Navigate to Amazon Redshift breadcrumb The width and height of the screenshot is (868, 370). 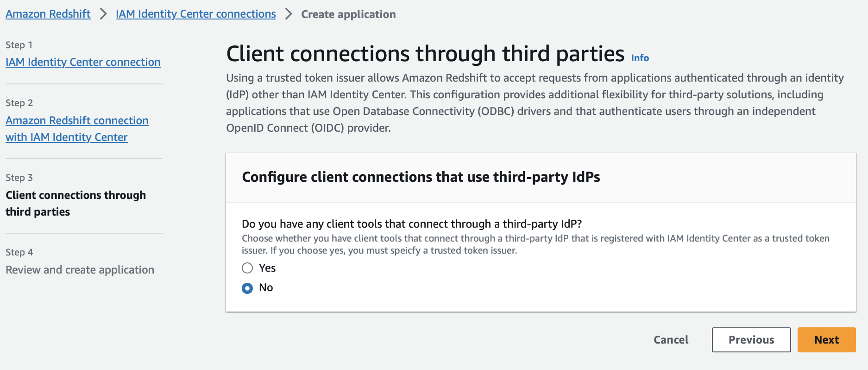[48, 14]
